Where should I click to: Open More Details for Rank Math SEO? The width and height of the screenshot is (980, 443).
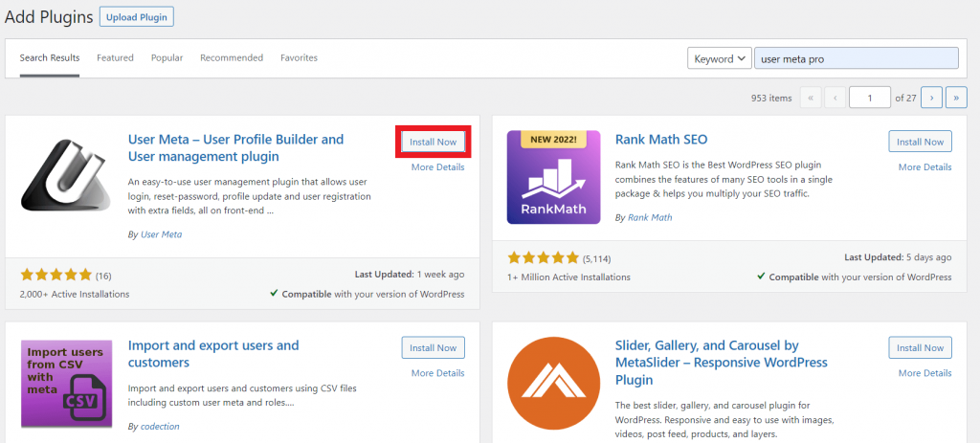click(x=925, y=166)
